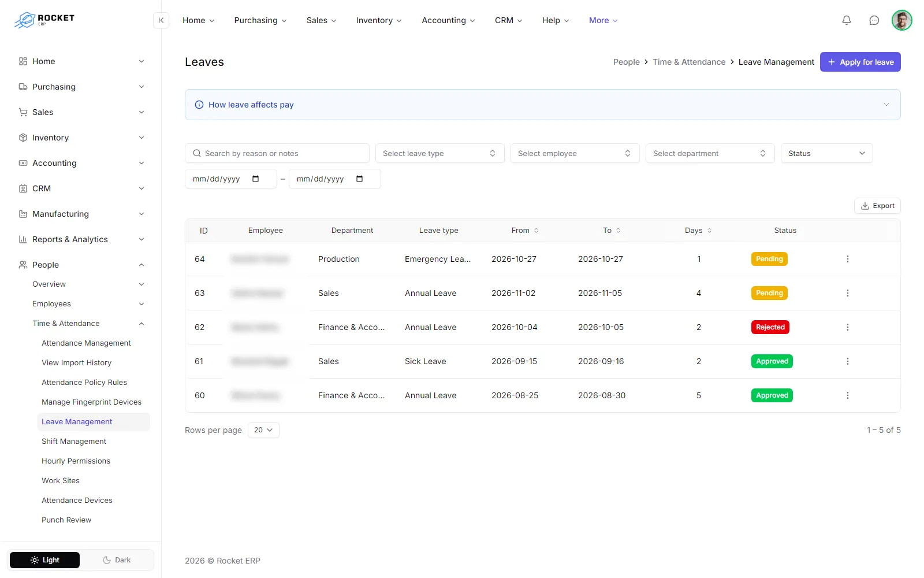Screen dimensions: 924x578
Task: Switch to Dark theme
Action: (x=117, y=560)
